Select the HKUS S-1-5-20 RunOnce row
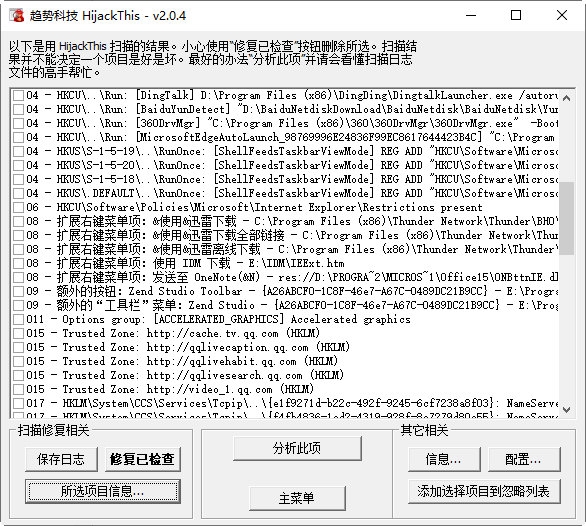 point(286,165)
